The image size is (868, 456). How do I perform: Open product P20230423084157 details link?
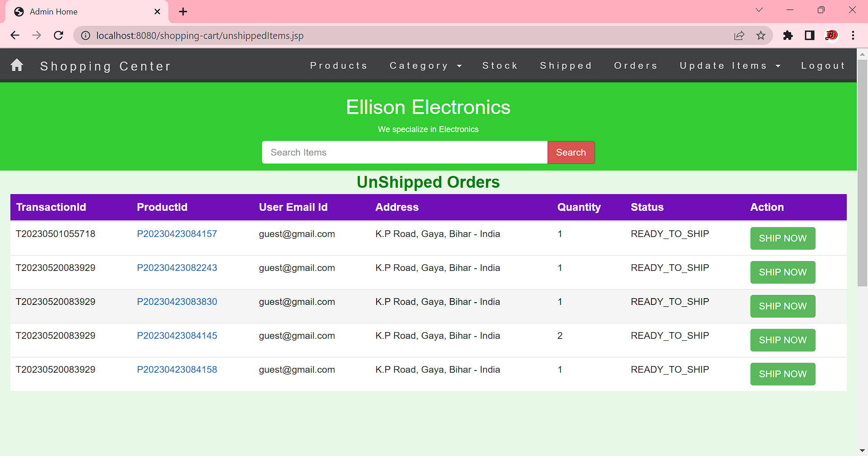click(177, 234)
